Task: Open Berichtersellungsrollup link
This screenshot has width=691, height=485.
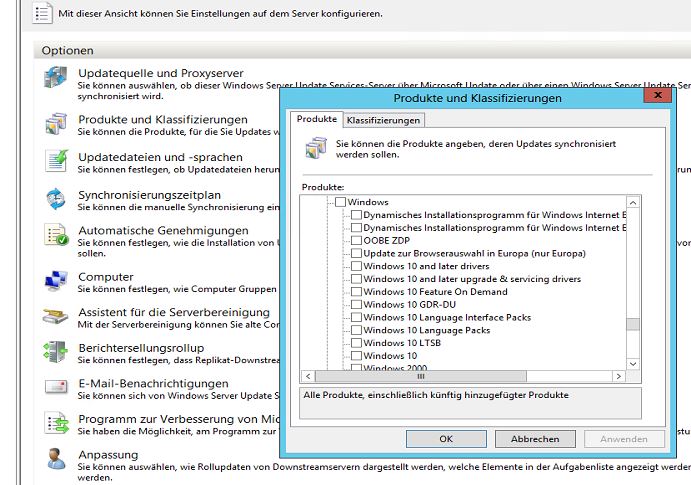Action: (141, 348)
